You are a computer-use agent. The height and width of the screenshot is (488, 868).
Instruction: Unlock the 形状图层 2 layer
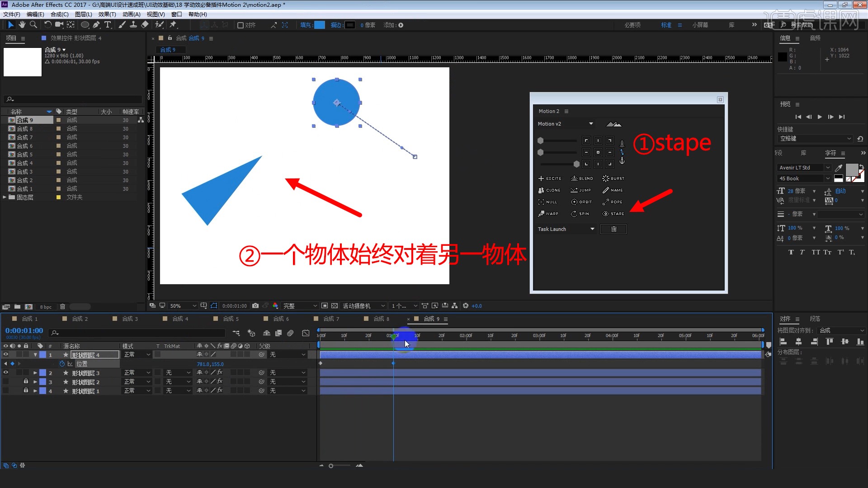pos(26,381)
